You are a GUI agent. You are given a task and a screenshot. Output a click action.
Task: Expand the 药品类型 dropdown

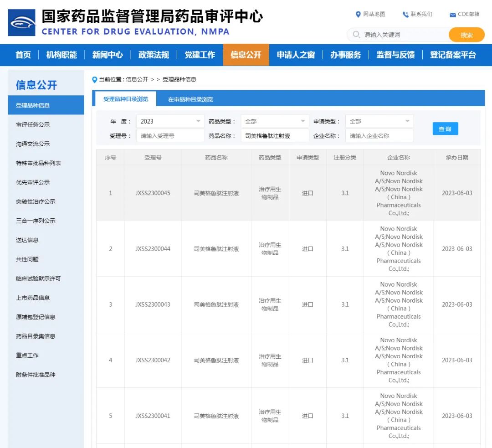click(x=275, y=121)
